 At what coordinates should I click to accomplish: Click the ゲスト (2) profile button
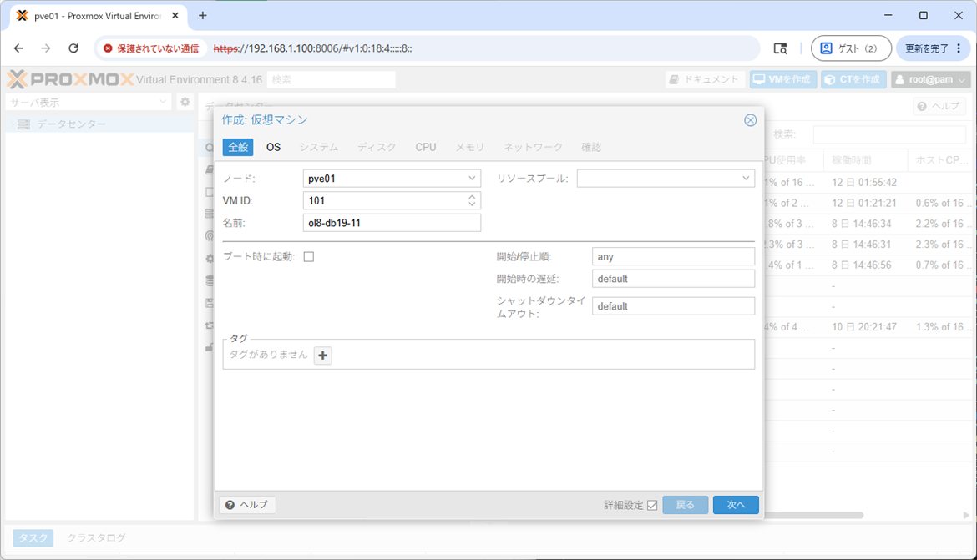(851, 48)
